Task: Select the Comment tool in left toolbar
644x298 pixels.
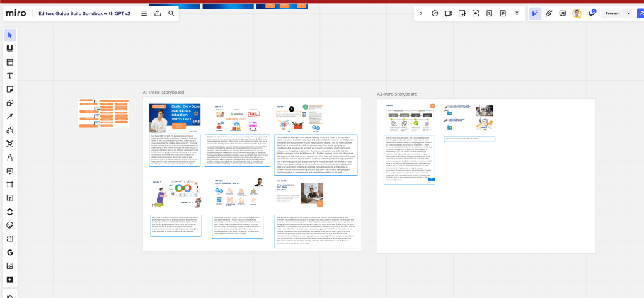Action: [10, 171]
